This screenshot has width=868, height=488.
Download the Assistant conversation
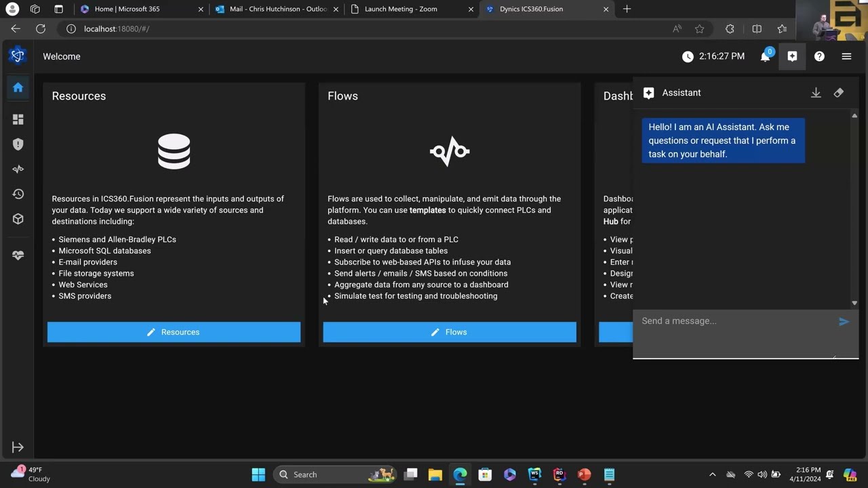pos(816,93)
